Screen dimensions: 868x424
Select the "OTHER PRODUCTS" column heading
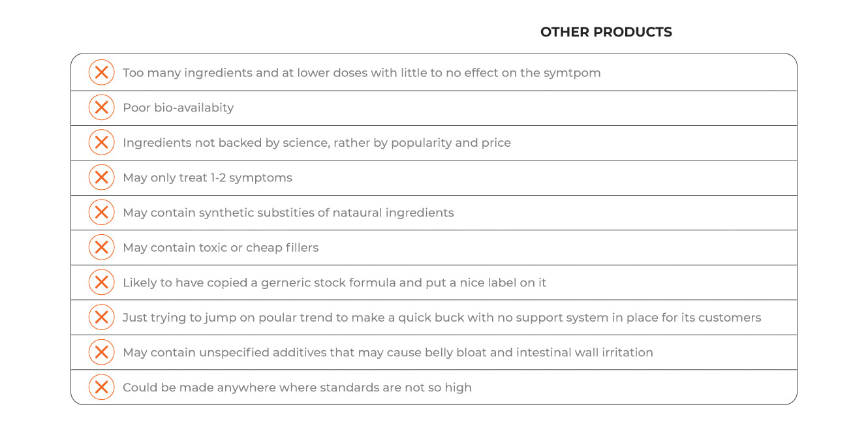pos(606,32)
